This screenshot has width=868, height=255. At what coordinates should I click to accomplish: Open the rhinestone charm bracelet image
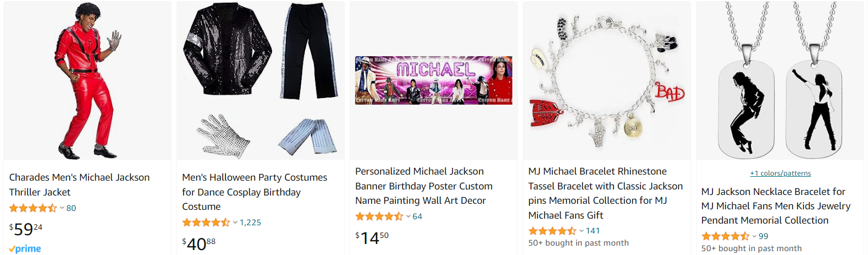tap(606, 80)
